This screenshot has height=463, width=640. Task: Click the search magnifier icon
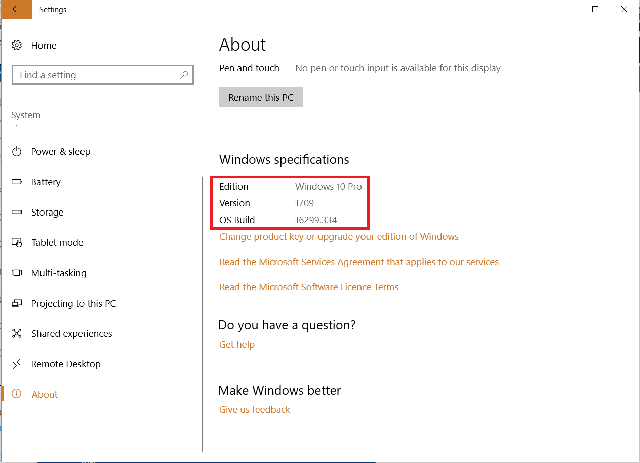point(184,75)
